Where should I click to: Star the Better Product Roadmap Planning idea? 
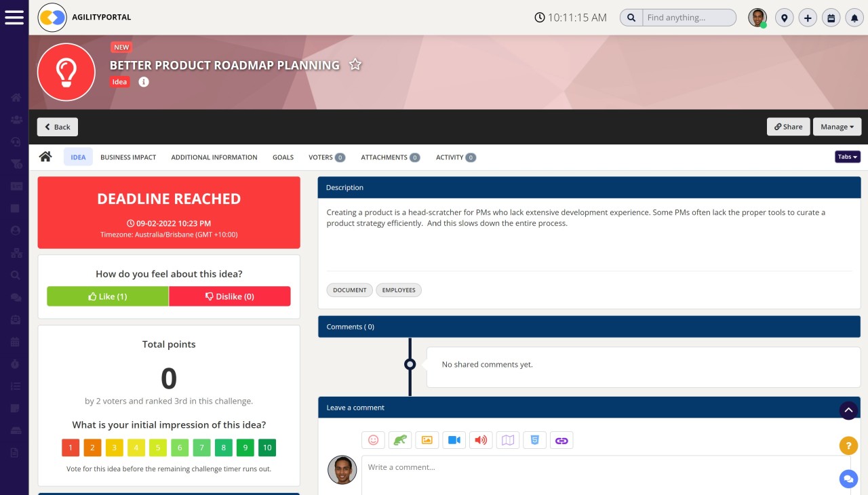355,64
